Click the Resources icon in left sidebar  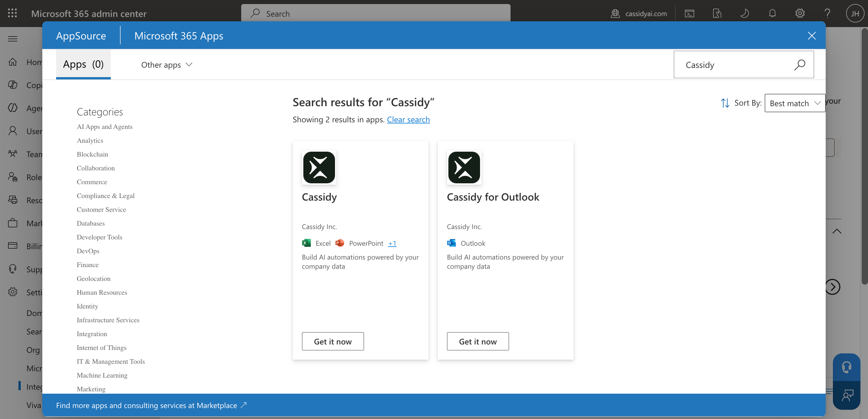pos(13,200)
